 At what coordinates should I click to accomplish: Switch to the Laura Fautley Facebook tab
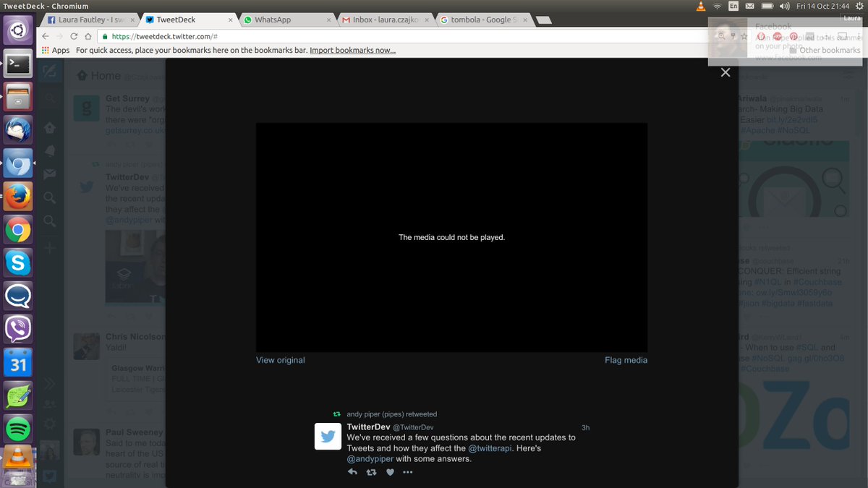click(90, 20)
